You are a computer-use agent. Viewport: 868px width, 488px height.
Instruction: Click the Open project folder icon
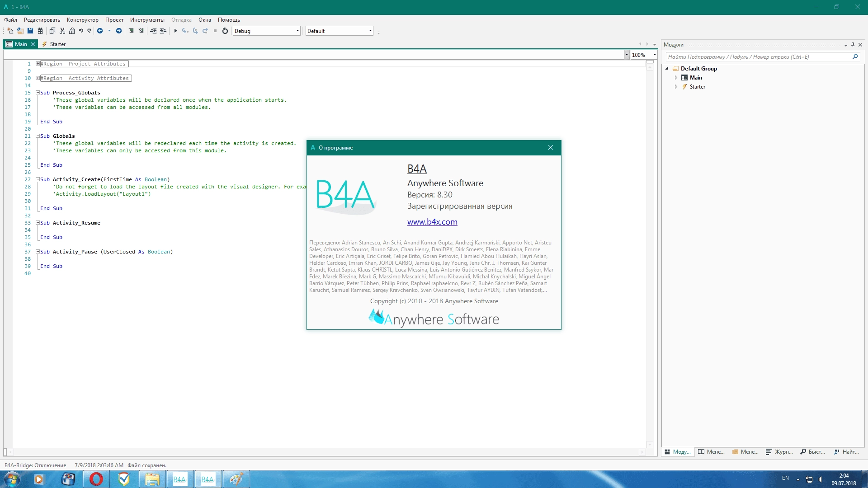click(x=20, y=31)
